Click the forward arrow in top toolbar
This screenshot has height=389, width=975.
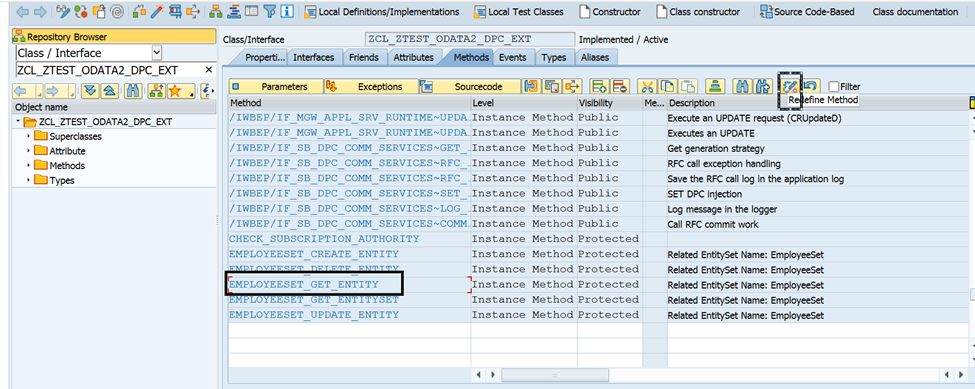coord(40,11)
